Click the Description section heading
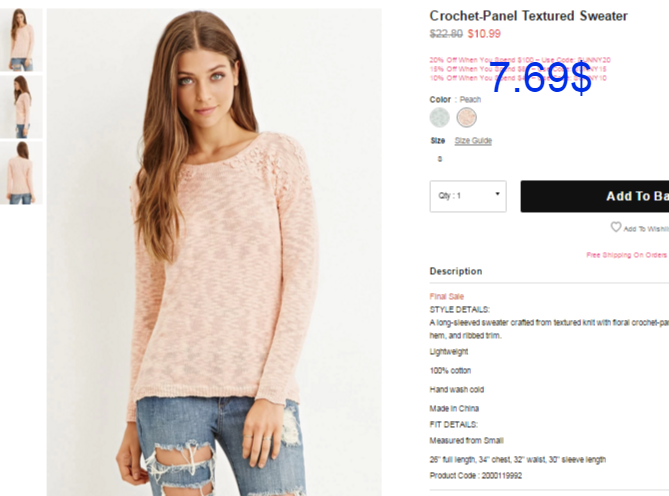Screen dimensions: 669x496 (456, 271)
